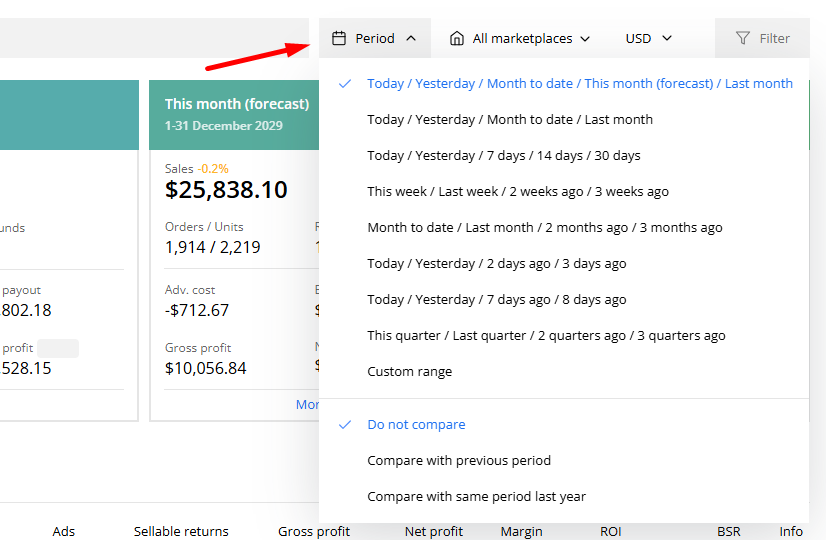Image resolution: width=826 pixels, height=540 pixels.
Task: Select Today / Yesterday / Month to date / Last month
Action: click(x=510, y=119)
